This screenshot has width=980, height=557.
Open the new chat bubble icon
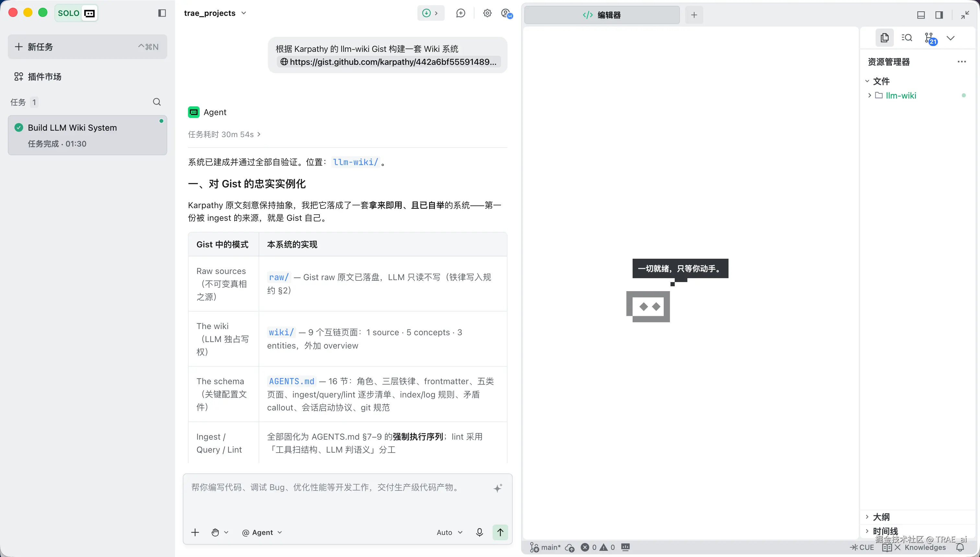pyautogui.click(x=461, y=13)
